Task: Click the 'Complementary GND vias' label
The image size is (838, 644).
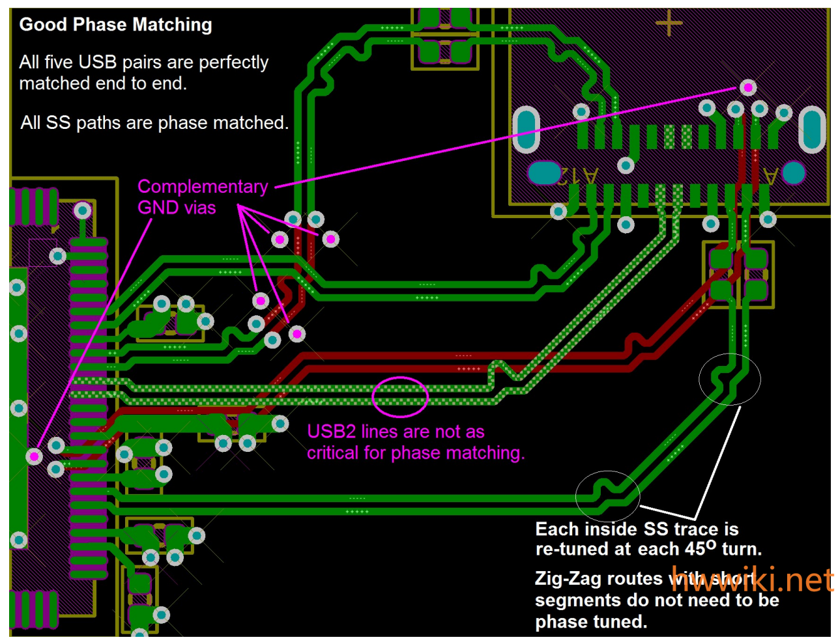Action: 202,197
